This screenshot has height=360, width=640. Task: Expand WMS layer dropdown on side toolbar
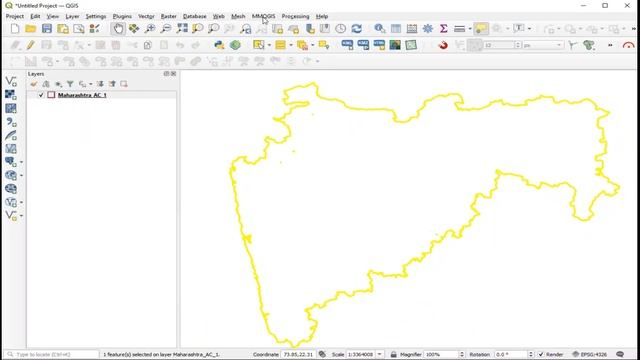[21, 176]
